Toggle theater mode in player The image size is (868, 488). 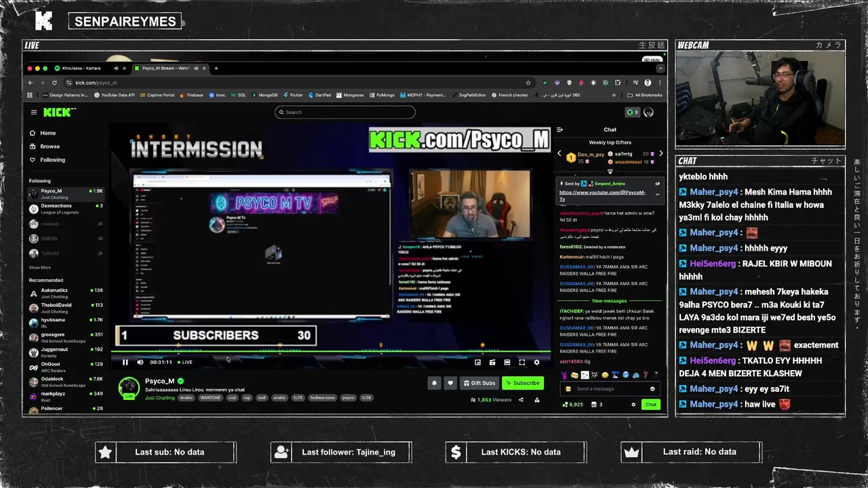coord(507,362)
